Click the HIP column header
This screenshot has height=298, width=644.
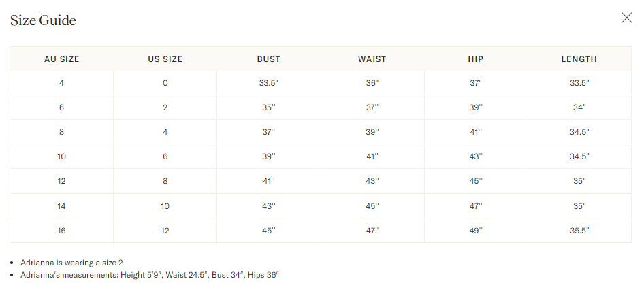[476, 59]
